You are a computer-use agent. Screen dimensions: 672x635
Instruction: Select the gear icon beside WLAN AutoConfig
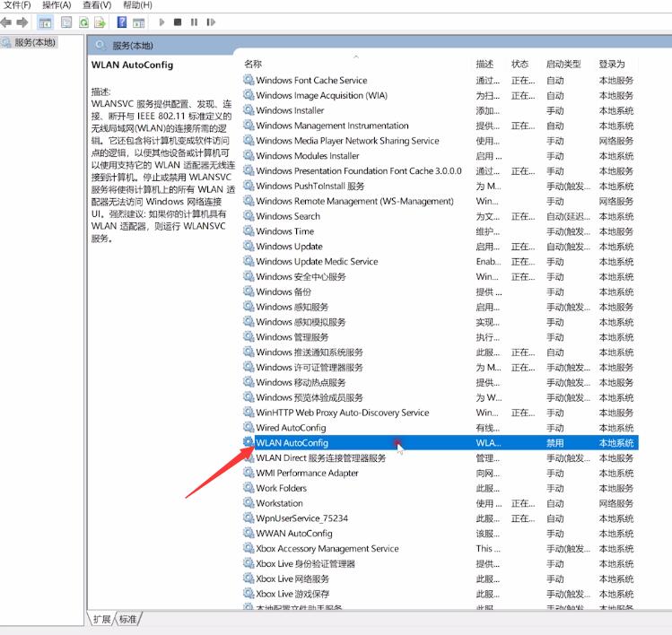tap(249, 442)
